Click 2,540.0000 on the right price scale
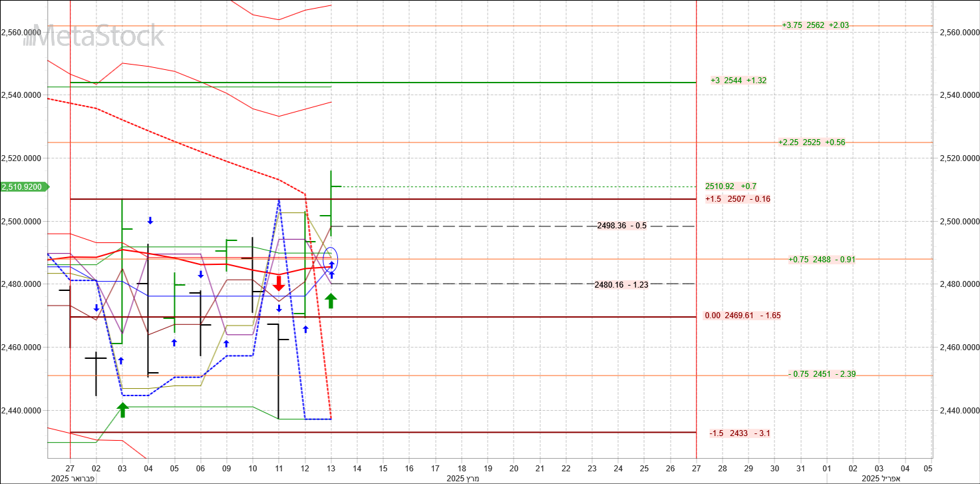 click(x=959, y=95)
